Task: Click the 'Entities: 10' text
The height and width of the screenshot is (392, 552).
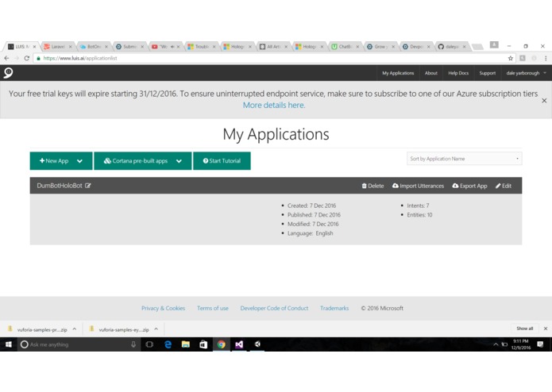Action: [419, 215]
